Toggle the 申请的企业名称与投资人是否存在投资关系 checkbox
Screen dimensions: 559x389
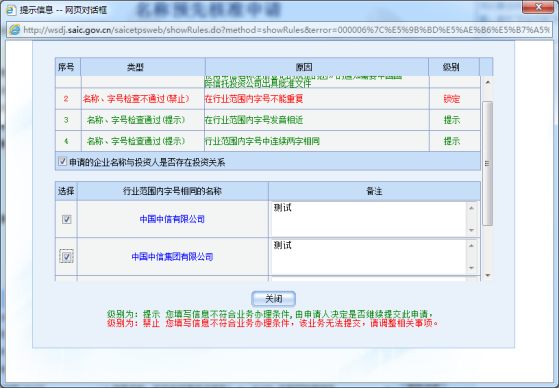pyautogui.click(x=62, y=161)
